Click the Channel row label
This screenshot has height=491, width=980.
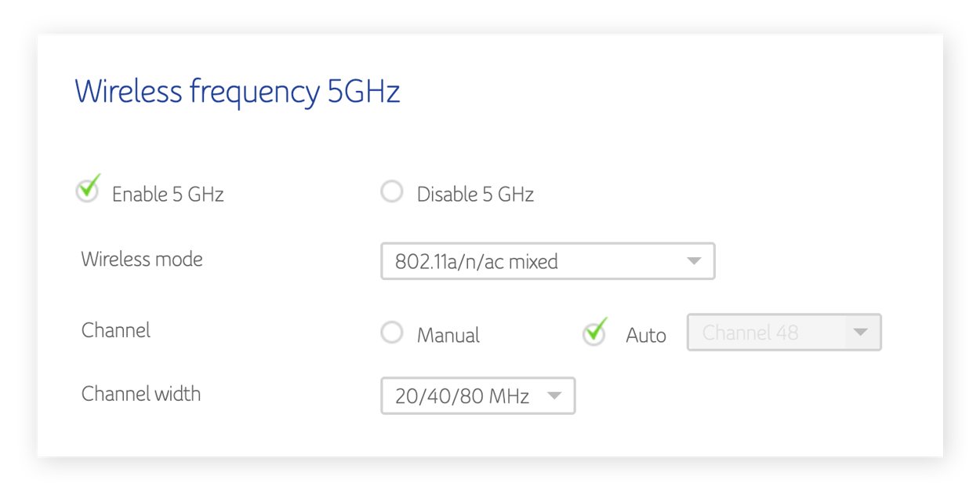coord(115,330)
